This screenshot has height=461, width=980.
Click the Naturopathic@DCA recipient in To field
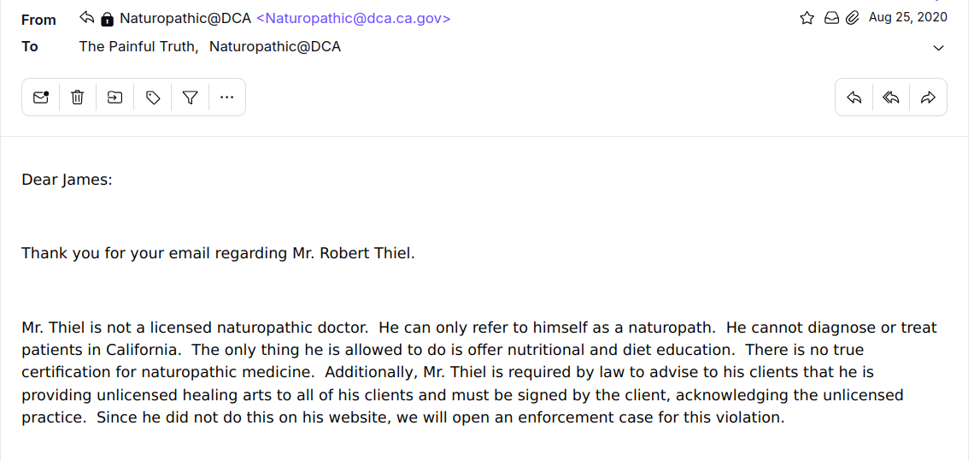pyautogui.click(x=275, y=46)
